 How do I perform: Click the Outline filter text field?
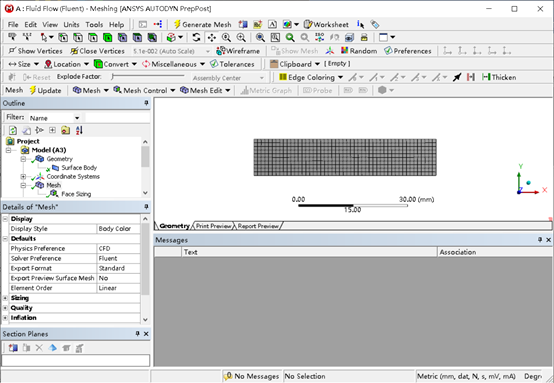118,118
